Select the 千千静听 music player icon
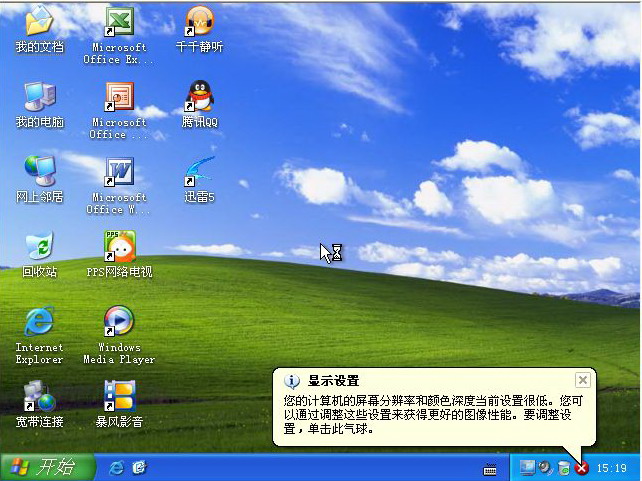 coord(199,30)
